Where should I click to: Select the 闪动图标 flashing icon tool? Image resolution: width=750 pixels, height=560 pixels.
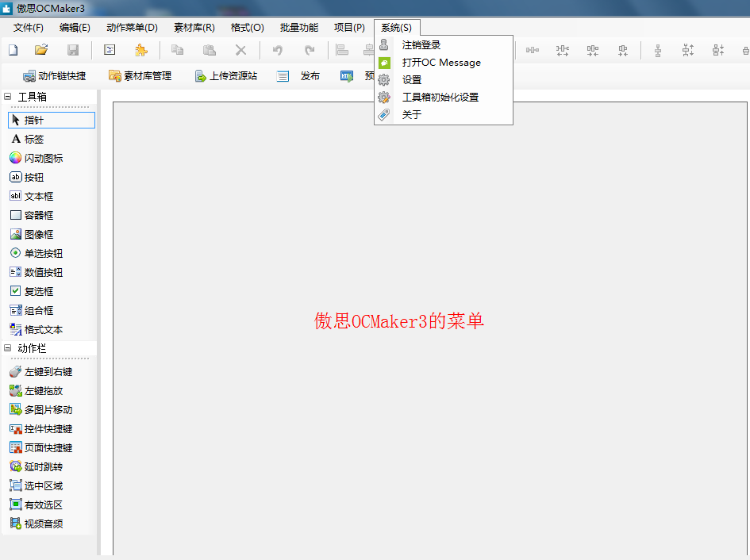[x=37, y=159]
